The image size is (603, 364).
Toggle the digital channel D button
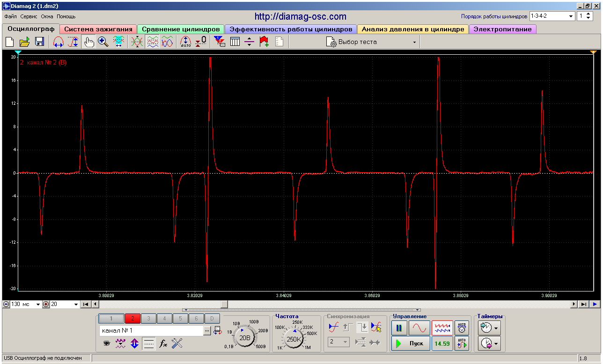[x=212, y=319]
